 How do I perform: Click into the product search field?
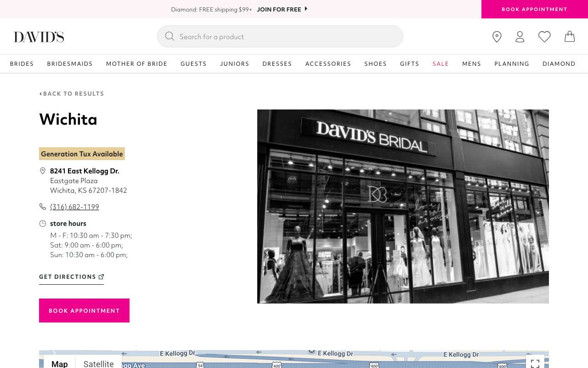(280, 36)
